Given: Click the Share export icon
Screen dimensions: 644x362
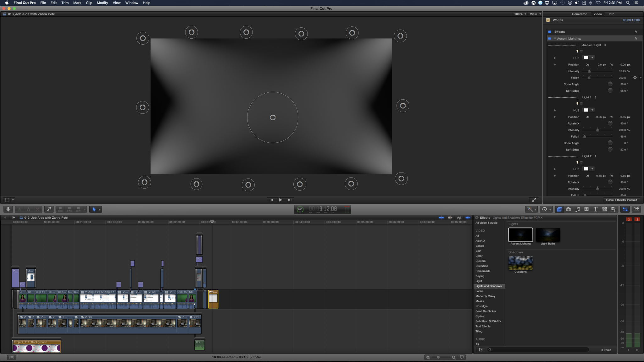Looking at the screenshot, I should 636,209.
